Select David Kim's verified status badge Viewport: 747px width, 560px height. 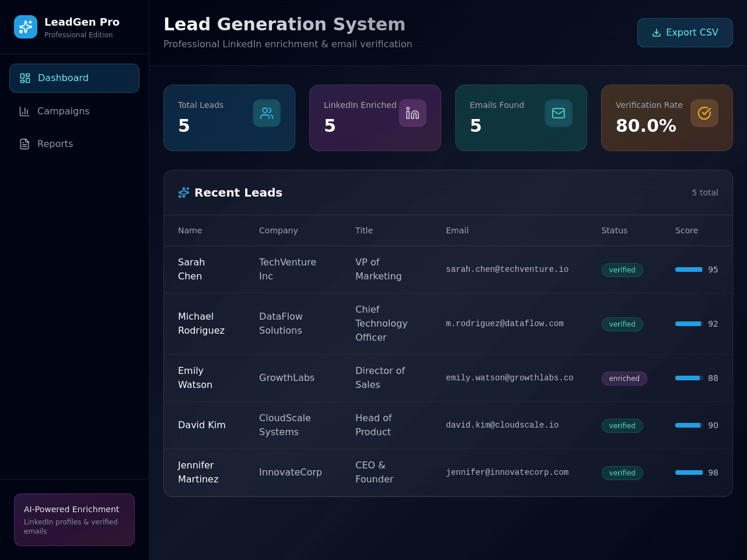(622, 426)
